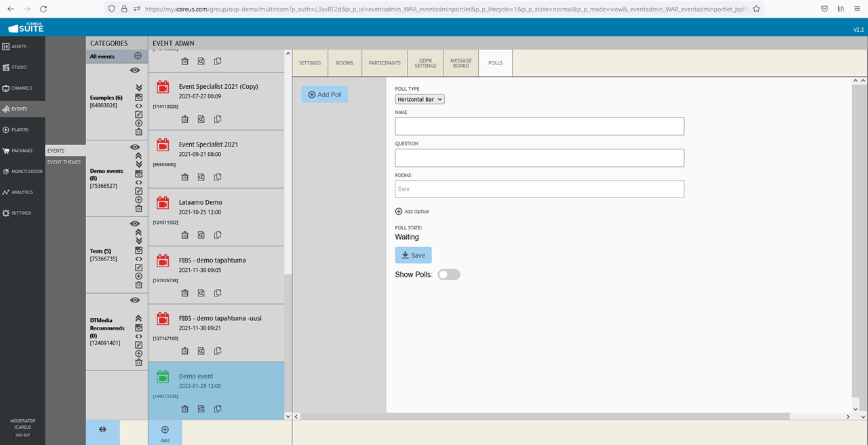Toggle visibility of DTMedia Recommends category
Screen dimensions: 868x445
pyautogui.click(x=135, y=301)
